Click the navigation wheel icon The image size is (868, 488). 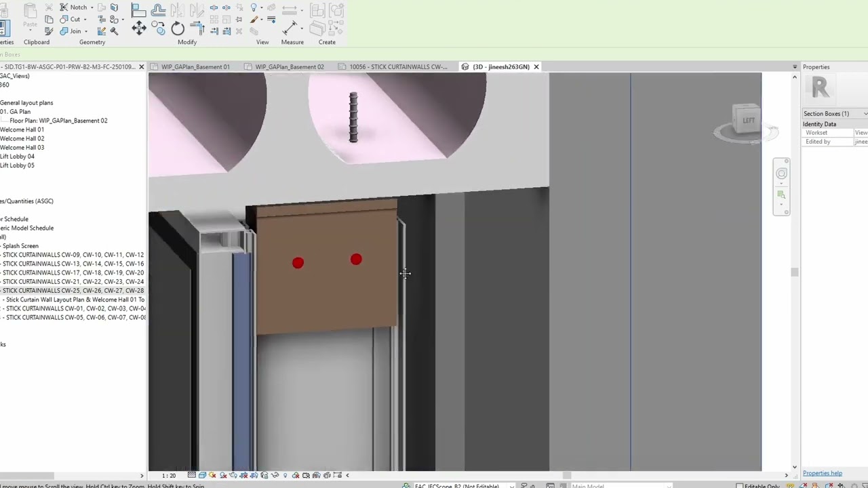781,174
